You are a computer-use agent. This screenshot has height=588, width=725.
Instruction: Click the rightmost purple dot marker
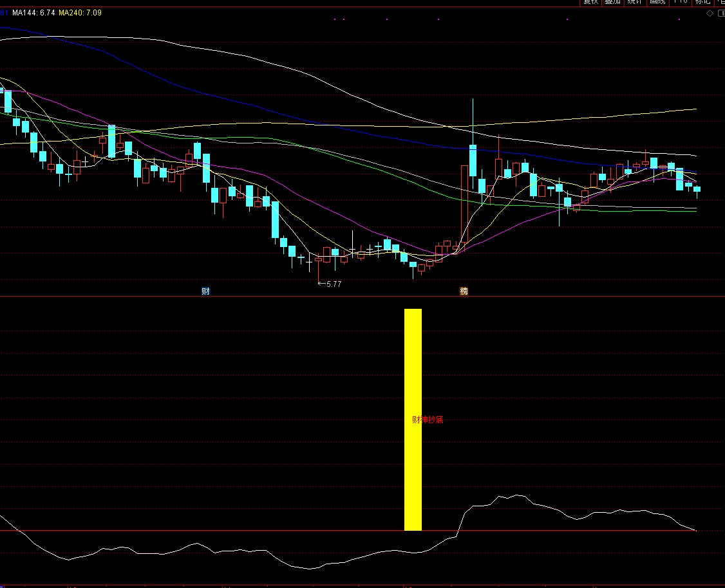pos(679,19)
